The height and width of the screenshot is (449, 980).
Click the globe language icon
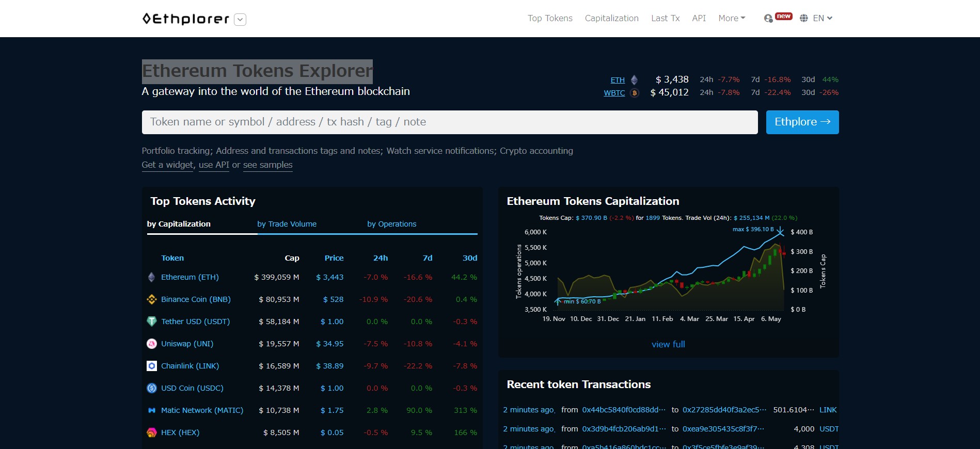pos(803,18)
